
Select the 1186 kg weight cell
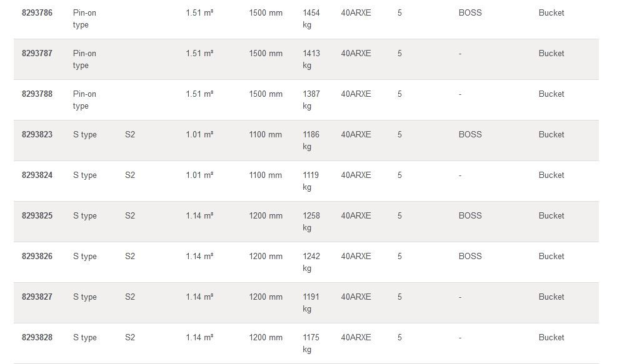[x=311, y=140]
